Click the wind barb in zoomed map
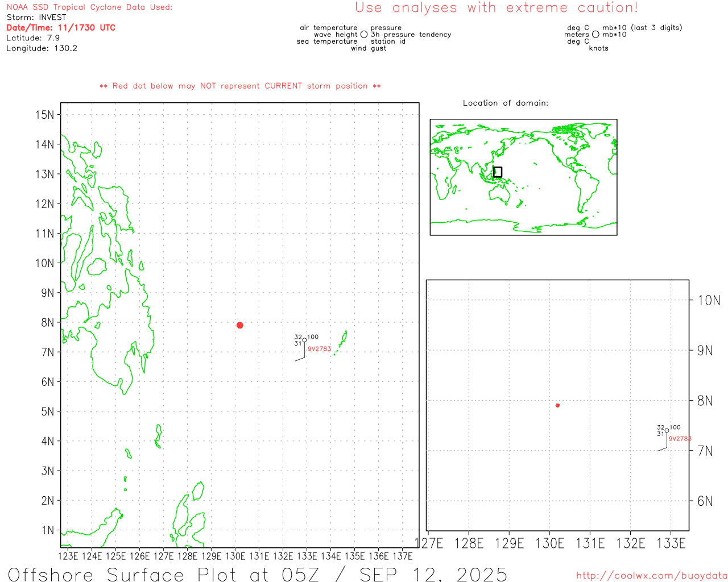The width and height of the screenshot is (728, 582). pos(663,442)
